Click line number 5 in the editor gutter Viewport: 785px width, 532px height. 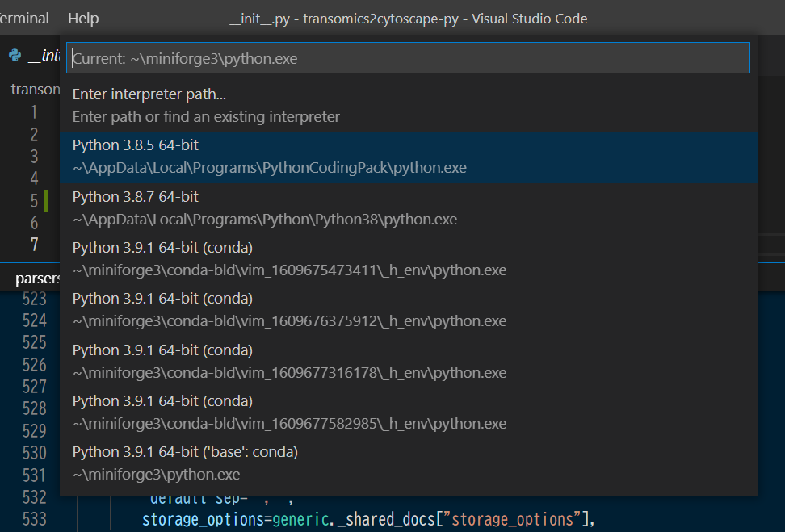point(34,201)
